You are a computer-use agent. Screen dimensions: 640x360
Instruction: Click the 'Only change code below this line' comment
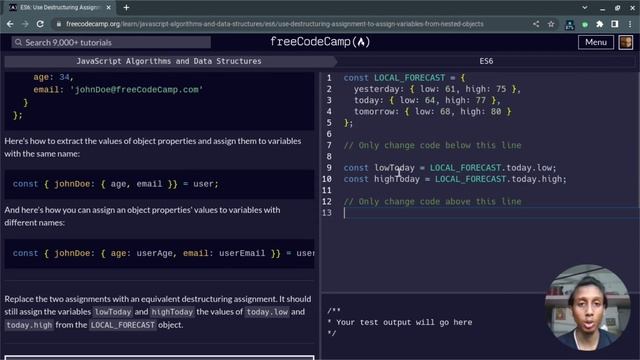tap(432, 145)
